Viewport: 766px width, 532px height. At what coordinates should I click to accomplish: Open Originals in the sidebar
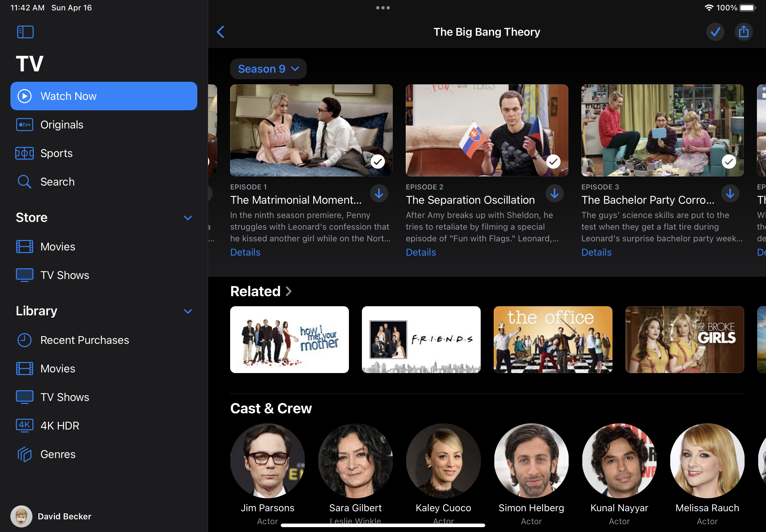point(104,125)
